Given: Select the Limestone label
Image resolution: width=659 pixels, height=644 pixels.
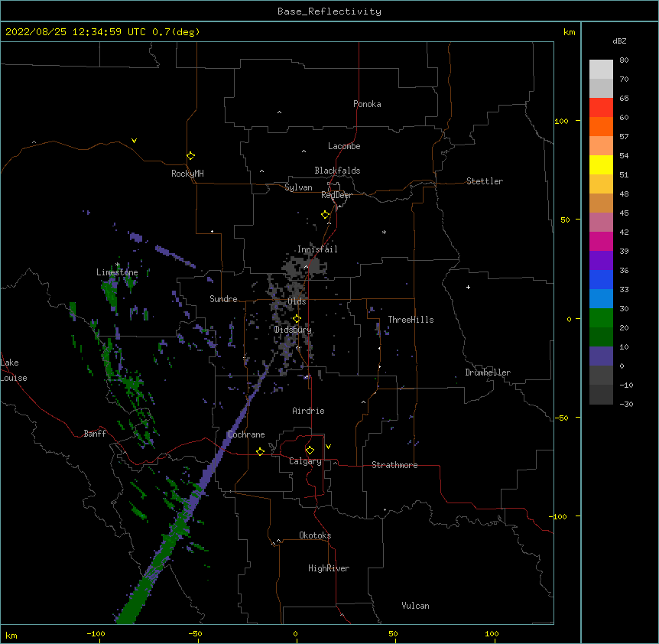Looking at the screenshot, I should 117,272.
